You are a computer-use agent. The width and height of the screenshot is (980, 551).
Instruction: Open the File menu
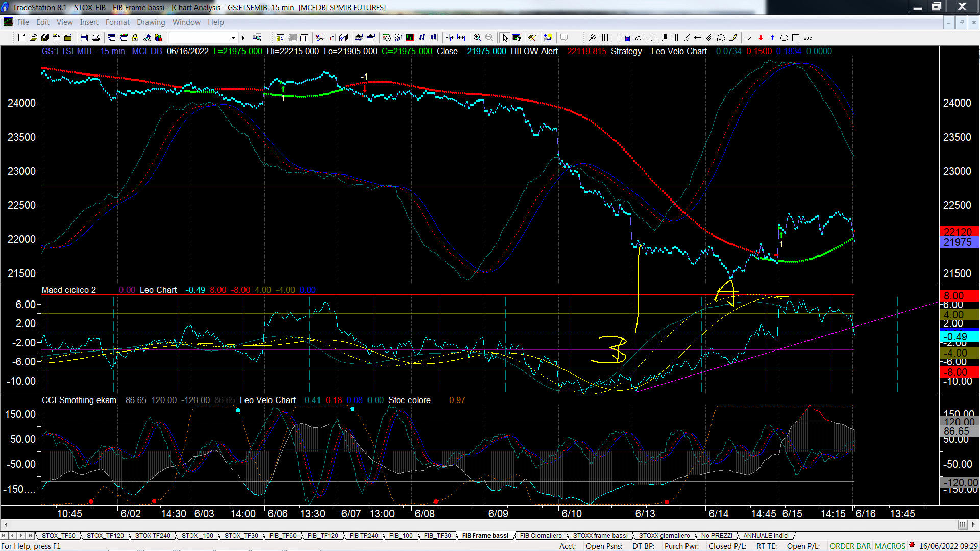[x=23, y=22]
